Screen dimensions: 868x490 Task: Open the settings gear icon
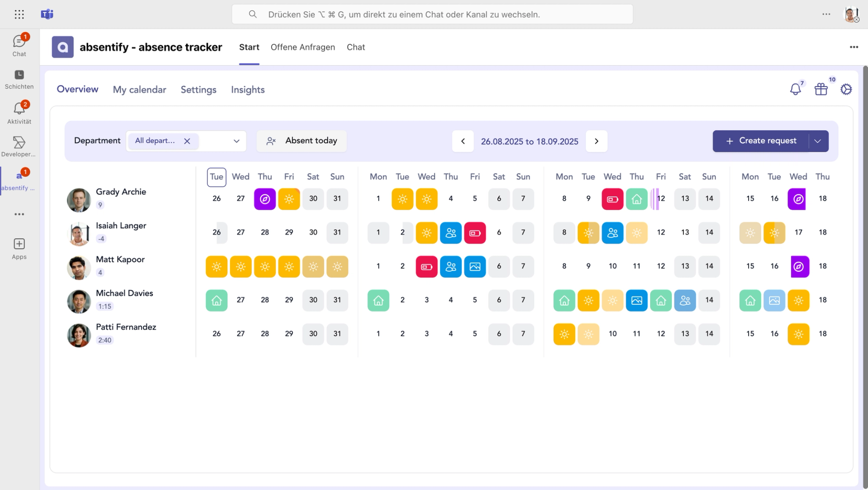[x=846, y=89]
